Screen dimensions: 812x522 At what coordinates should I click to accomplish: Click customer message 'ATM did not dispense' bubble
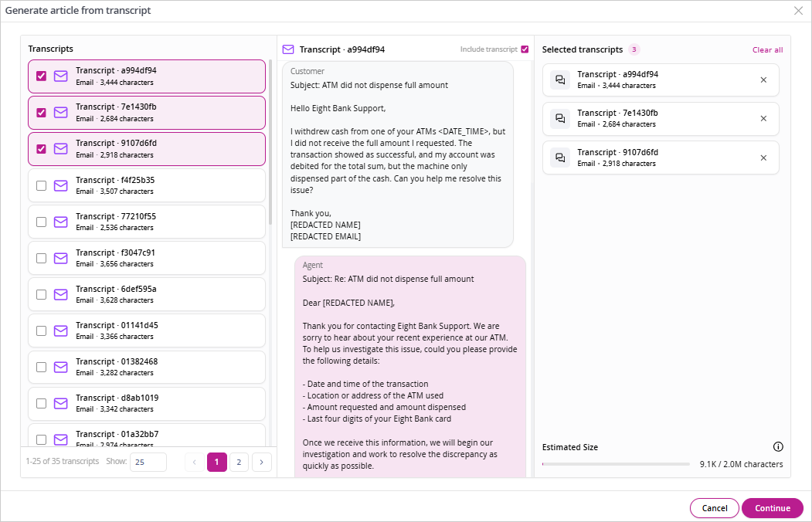tap(398, 154)
